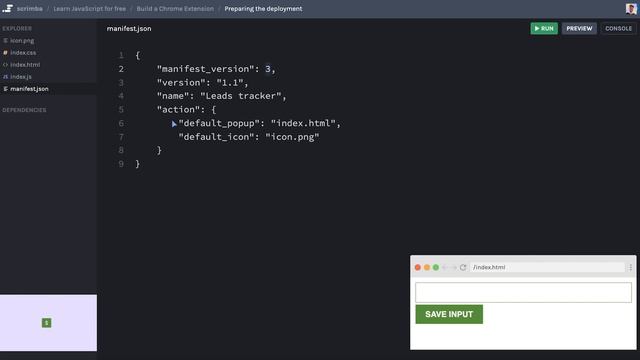Click the "index.html" string on line 6
Viewport: 640px width, 360px height.
click(303, 123)
